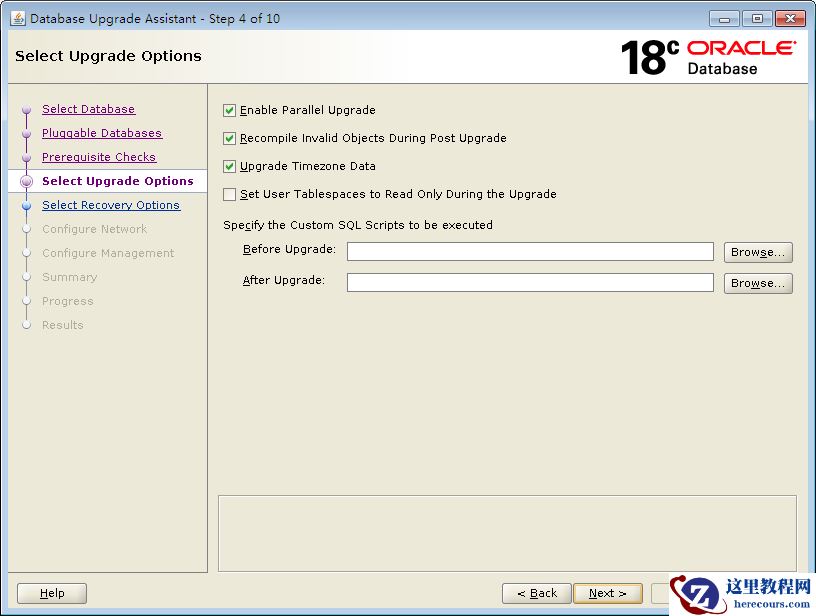Click the Oracle 18c Database logo
This screenshot has height=616, width=816.
coord(708,57)
